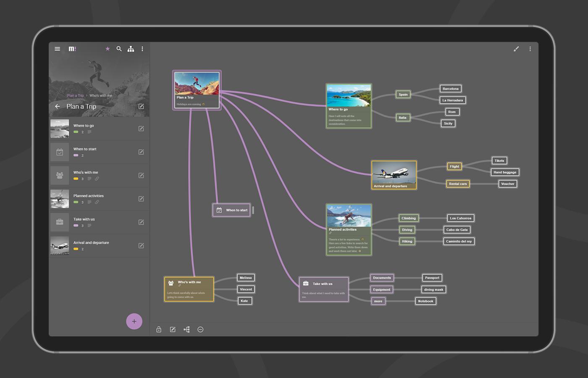Click the Spain node
The image size is (588, 378).
click(403, 94)
